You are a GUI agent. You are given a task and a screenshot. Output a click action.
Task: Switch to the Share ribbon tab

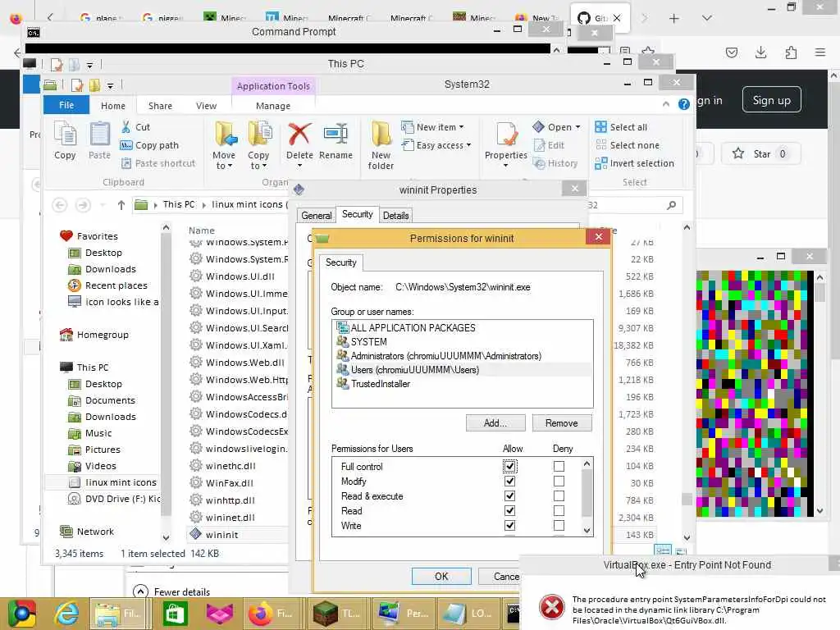(x=160, y=106)
